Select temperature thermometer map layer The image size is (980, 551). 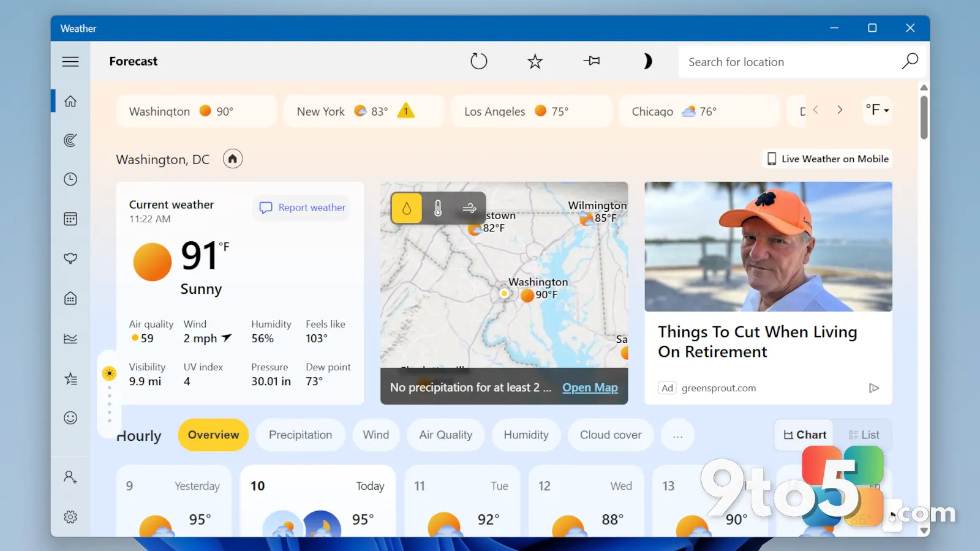[x=438, y=208]
